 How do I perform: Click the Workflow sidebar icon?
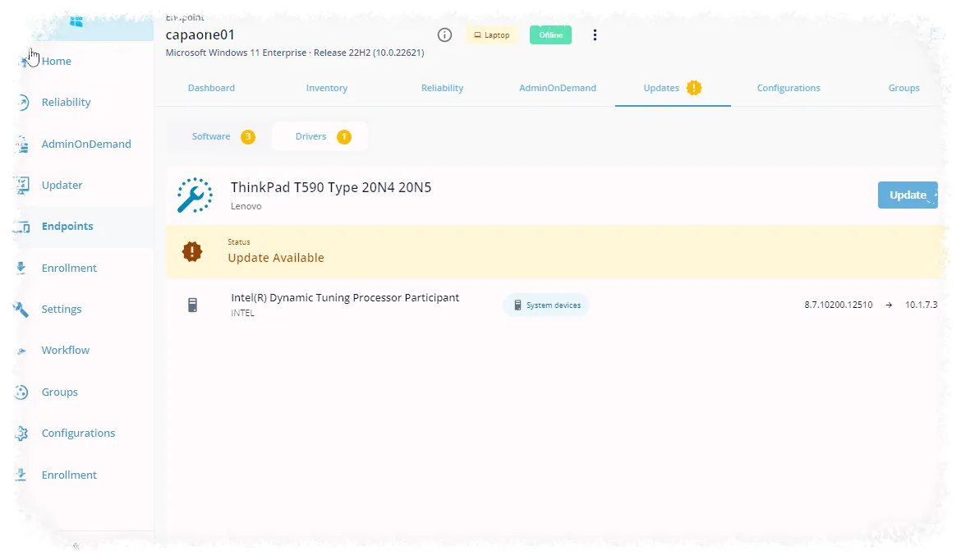21,351
